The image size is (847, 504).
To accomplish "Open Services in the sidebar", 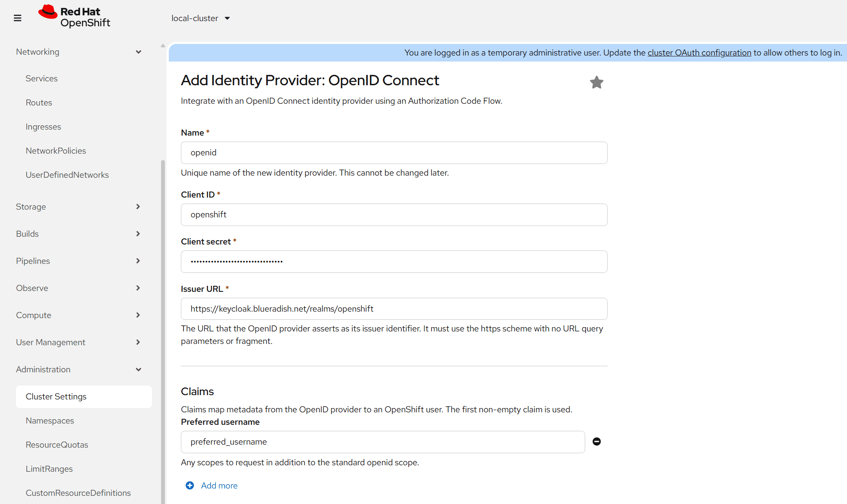I will [41, 78].
